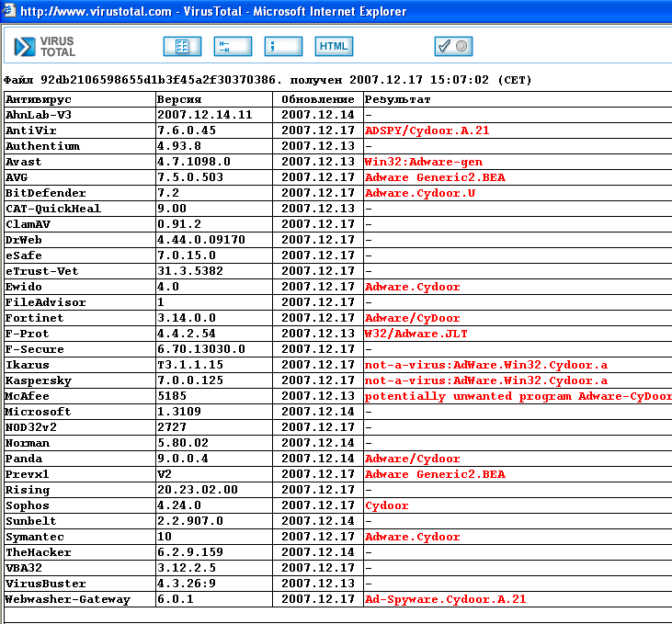672x624 pixels.
Task: Click NOD32v2 version 2727
Action: [x=171, y=427]
